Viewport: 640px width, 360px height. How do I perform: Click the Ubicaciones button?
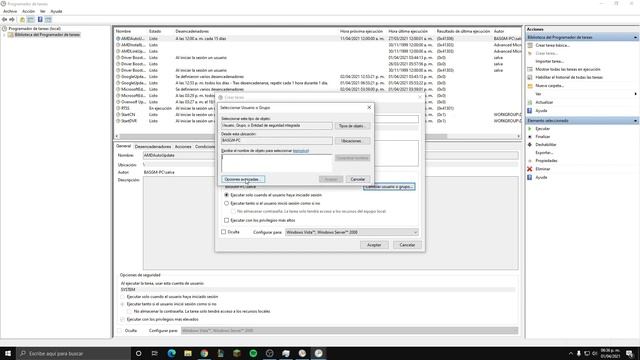click(353, 141)
